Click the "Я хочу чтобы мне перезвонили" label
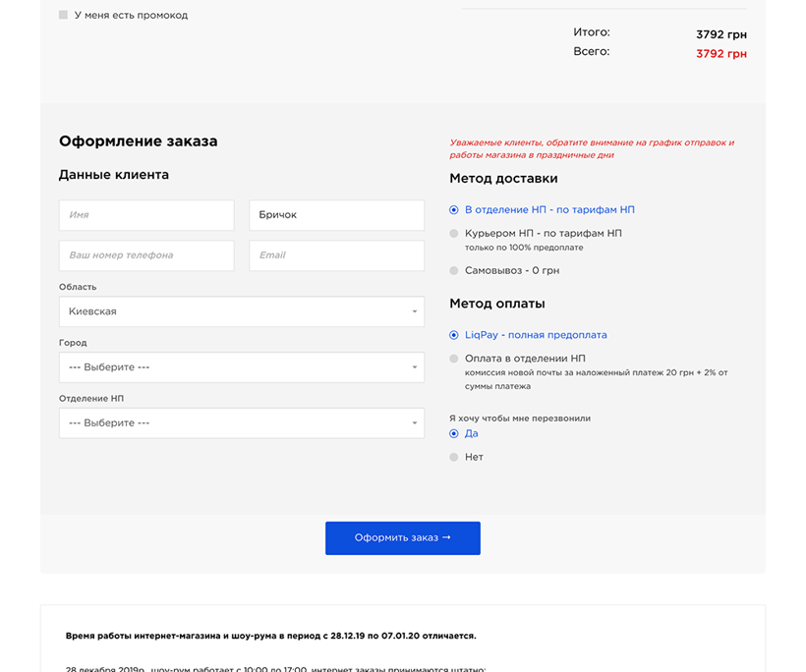The image size is (806, 672). 520,419
